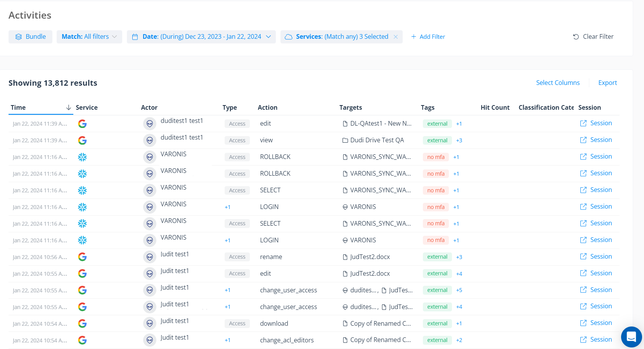Image resolution: width=644 pixels, height=349 pixels.
Task: Click the actor avatar beside first duditest1 test1
Action: (149, 124)
